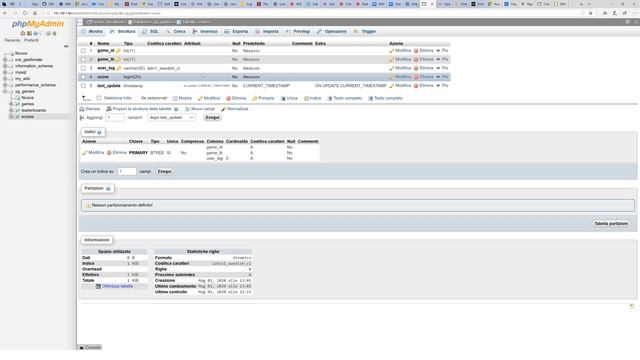The height and width of the screenshot is (360, 640).
Task: Open the games table in sidebar
Action: (x=28, y=104)
